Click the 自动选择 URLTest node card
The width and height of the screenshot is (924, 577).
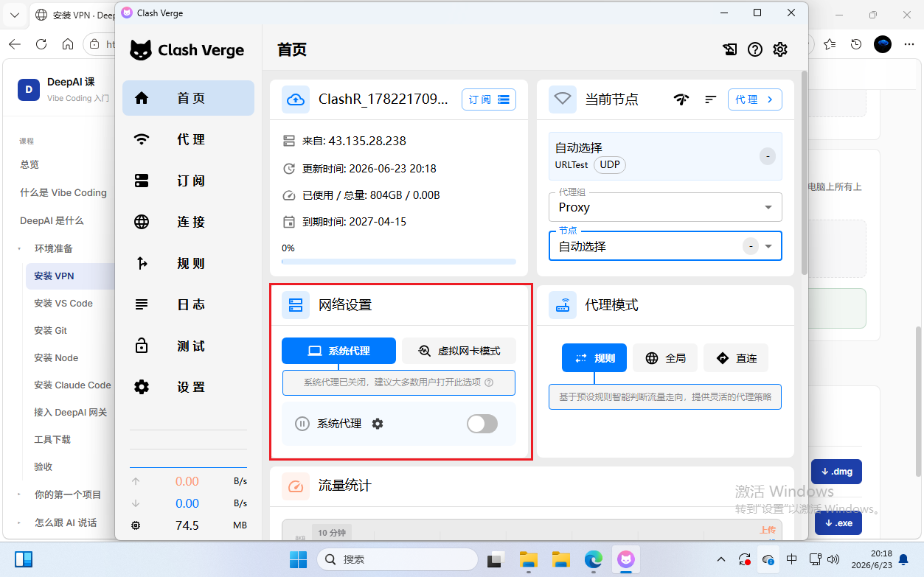tap(665, 156)
